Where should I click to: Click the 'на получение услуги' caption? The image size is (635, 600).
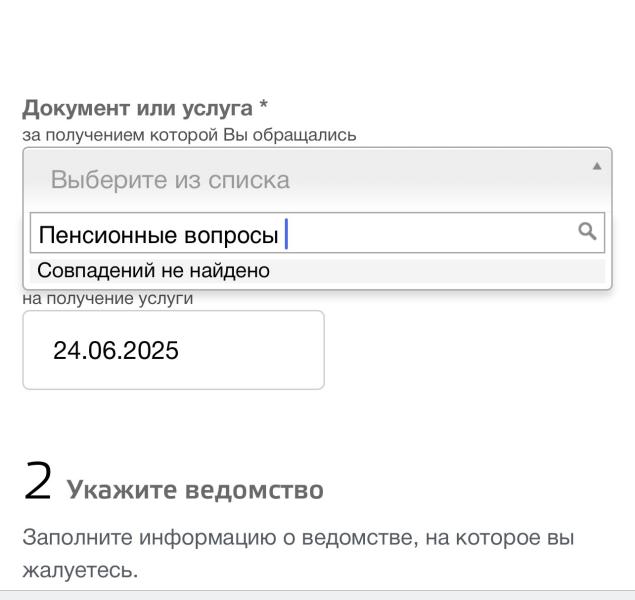pos(108,298)
